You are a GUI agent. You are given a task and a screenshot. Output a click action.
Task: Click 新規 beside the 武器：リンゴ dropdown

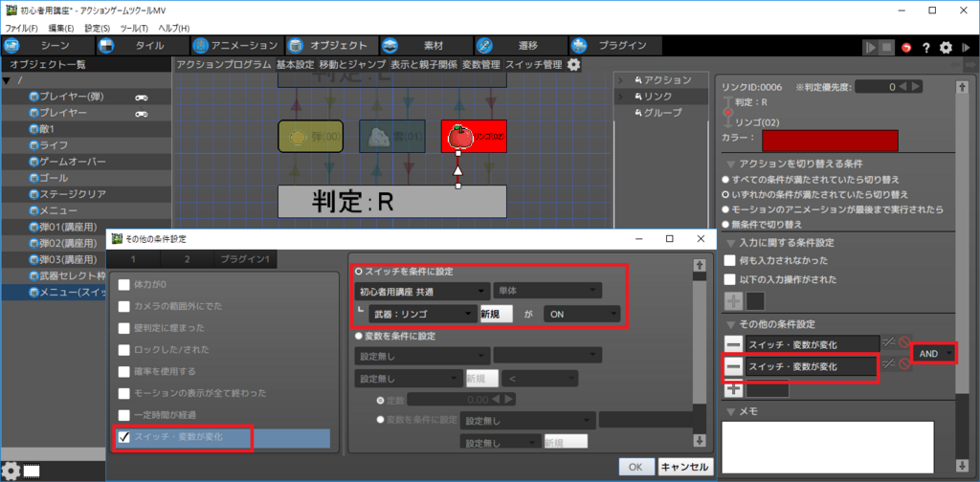[x=497, y=314]
